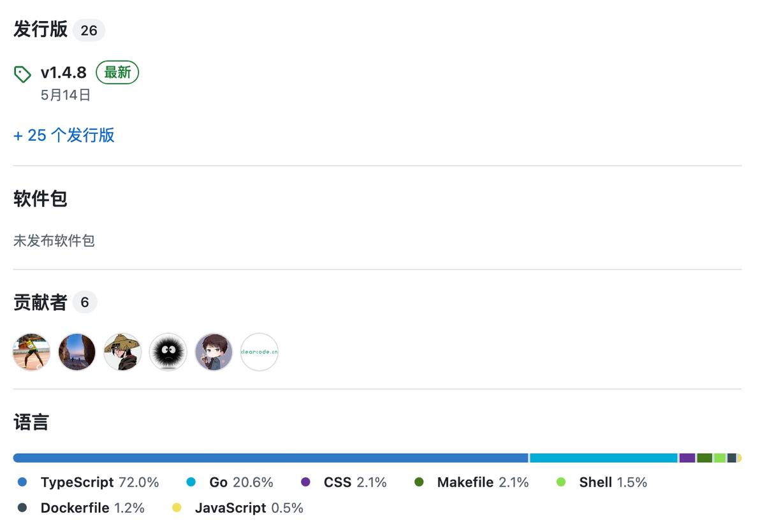Image resolution: width=760 pixels, height=532 pixels.
Task: Click the Dockerfile 1.2% language link
Action: (92, 508)
